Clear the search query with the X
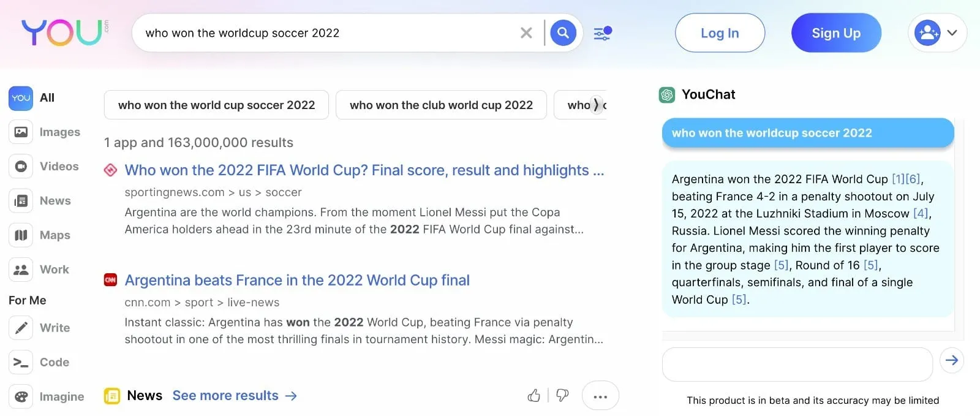Viewport: 980px width, 416px height. (526, 33)
